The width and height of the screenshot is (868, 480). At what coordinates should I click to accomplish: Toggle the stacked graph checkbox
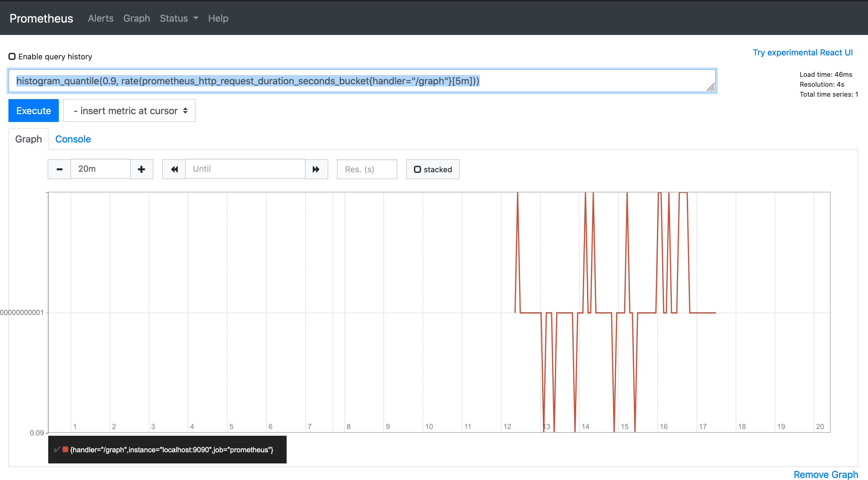pos(417,169)
